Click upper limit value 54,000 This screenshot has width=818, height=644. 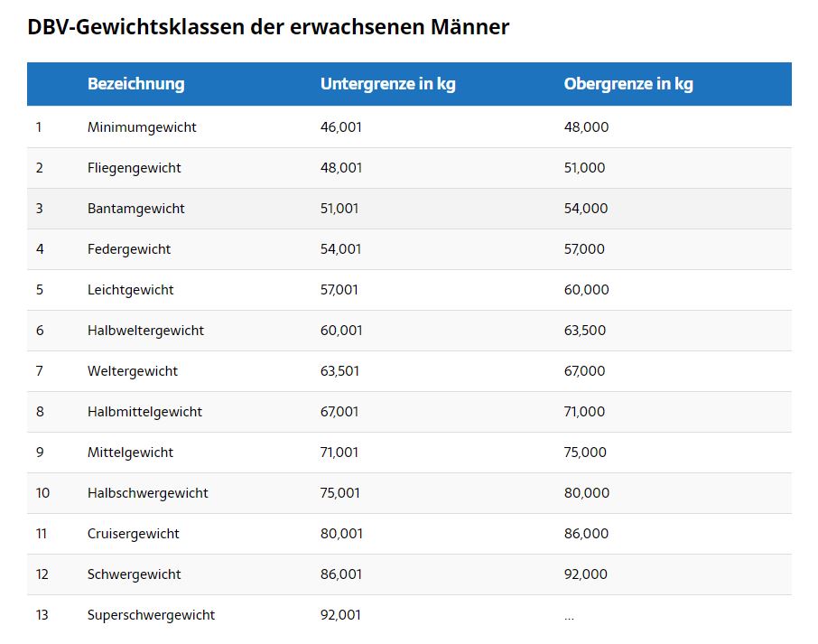point(586,209)
